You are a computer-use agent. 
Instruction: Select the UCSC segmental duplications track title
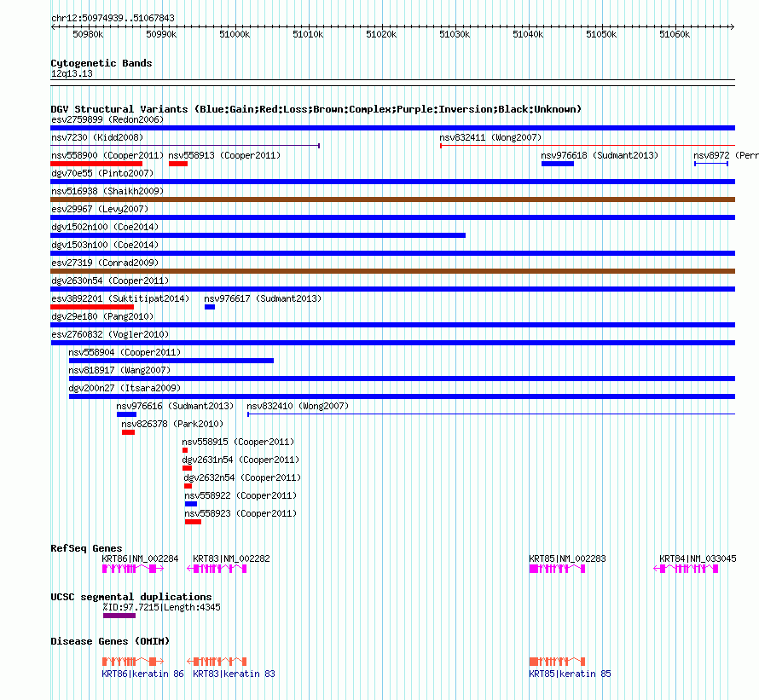(x=131, y=597)
